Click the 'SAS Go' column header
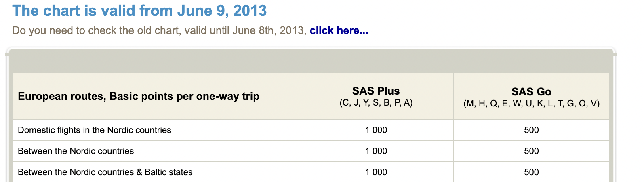This screenshot has height=182, width=644. (531, 91)
